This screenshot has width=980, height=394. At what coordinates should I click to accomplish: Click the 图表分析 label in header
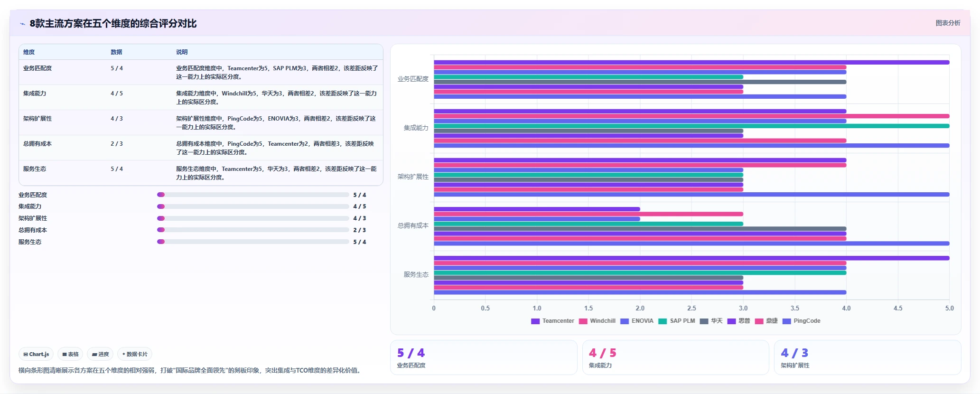pos(948,23)
